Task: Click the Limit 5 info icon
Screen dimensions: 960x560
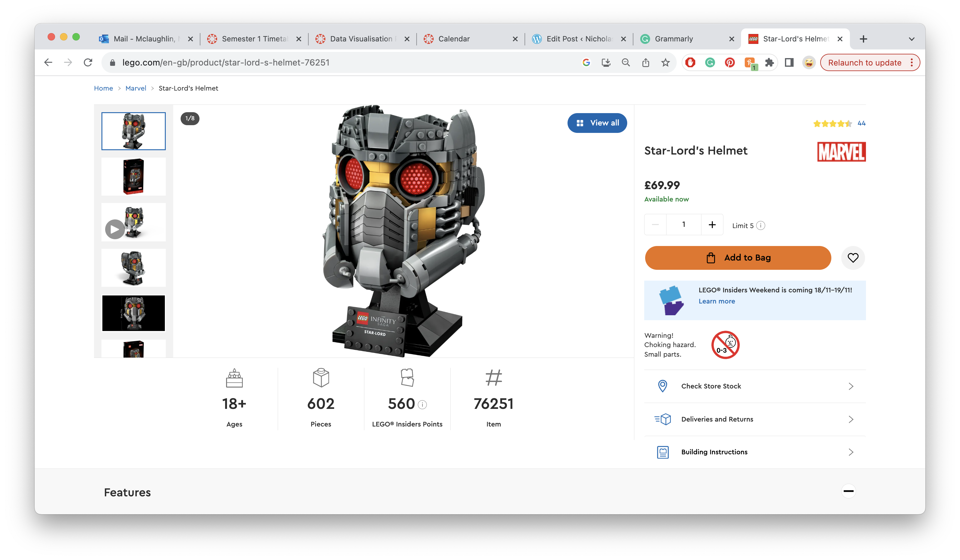Action: (761, 225)
